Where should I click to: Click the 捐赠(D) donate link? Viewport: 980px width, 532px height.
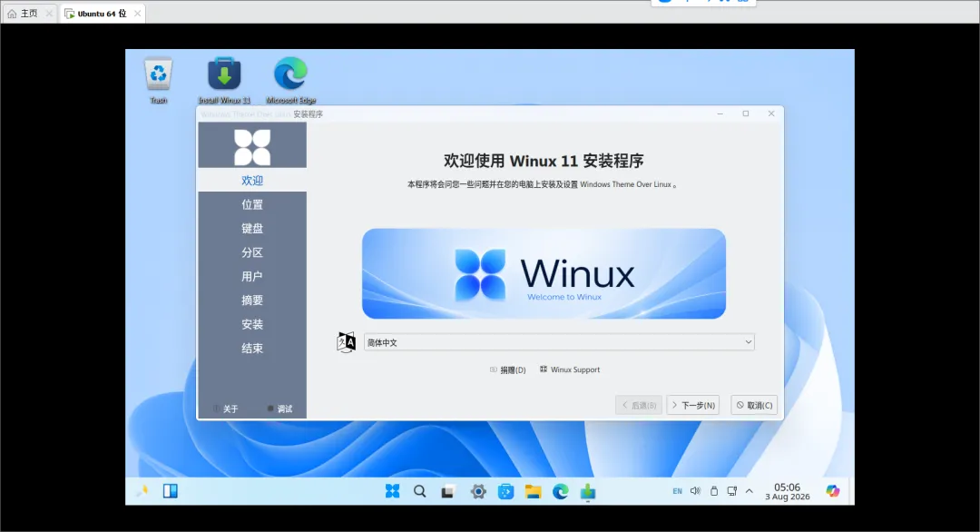pyautogui.click(x=508, y=370)
